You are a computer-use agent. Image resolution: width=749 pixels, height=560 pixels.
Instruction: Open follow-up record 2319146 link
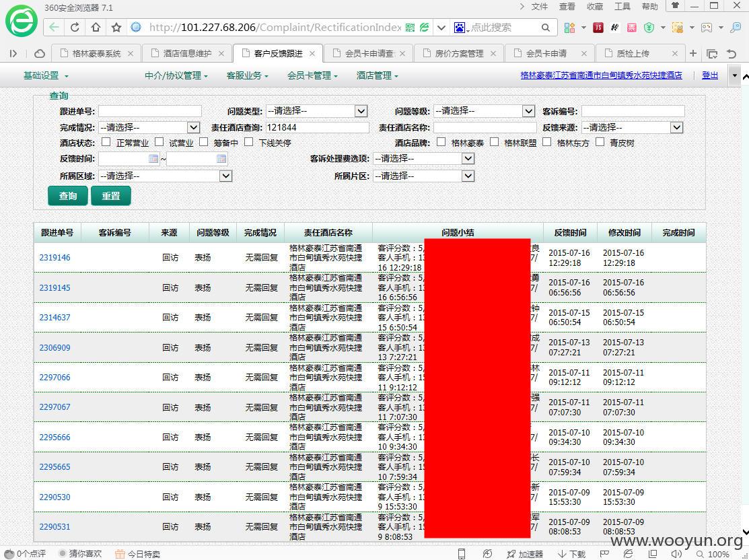click(x=55, y=258)
